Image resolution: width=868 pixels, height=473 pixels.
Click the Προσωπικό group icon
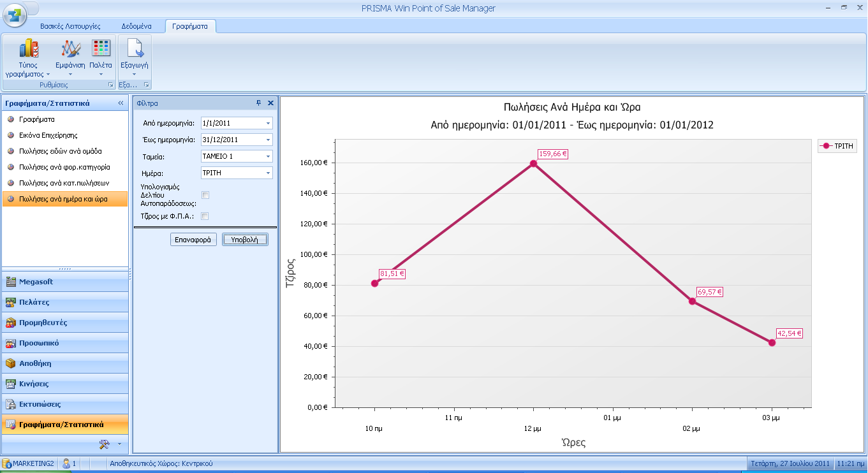[10, 343]
